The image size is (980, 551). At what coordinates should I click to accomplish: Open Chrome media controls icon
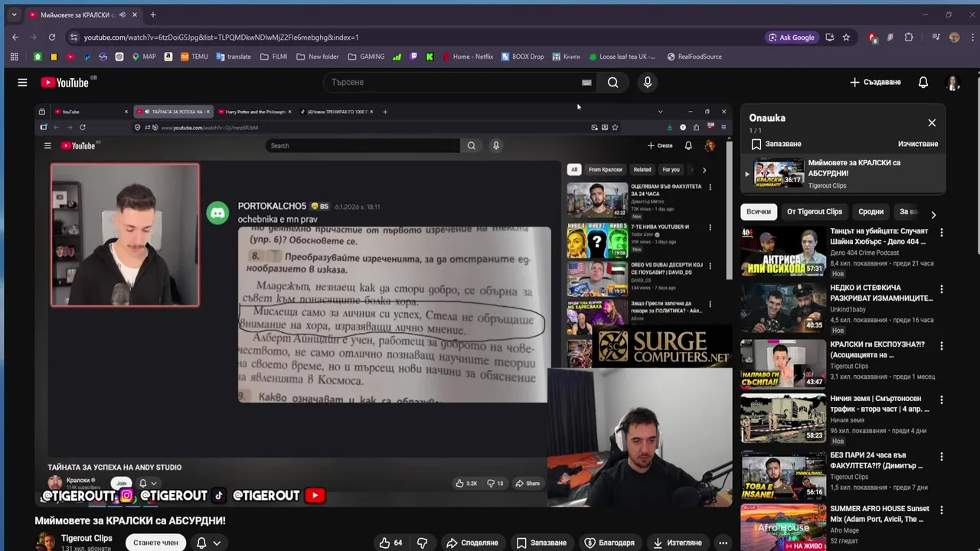click(936, 37)
